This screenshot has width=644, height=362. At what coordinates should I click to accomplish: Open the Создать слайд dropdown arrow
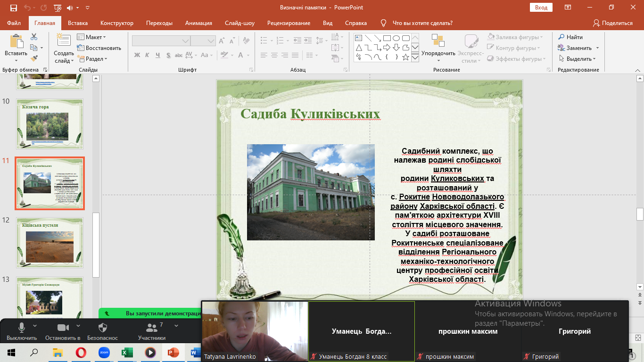coord(72,61)
